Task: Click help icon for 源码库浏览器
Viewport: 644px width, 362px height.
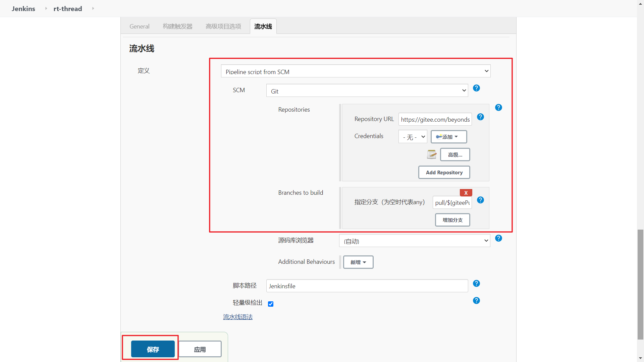Action: click(x=498, y=238)
